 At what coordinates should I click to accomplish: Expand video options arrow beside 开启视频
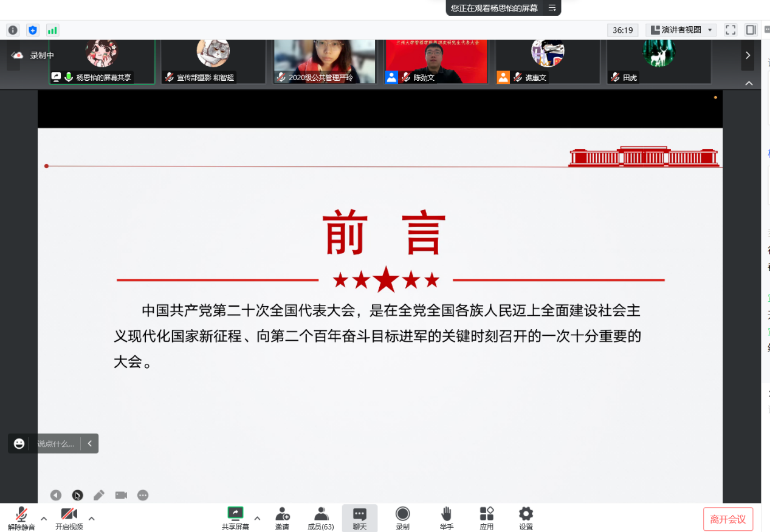pos(92,518)
